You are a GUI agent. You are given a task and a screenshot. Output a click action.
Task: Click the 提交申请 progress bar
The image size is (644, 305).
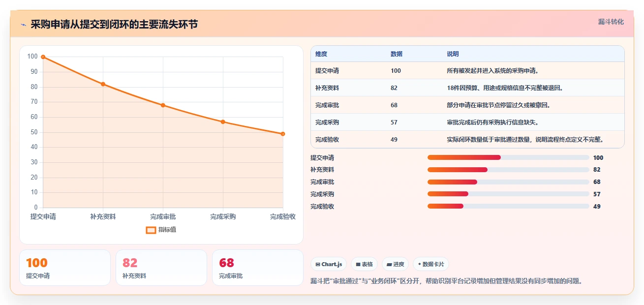pos(508,157)
